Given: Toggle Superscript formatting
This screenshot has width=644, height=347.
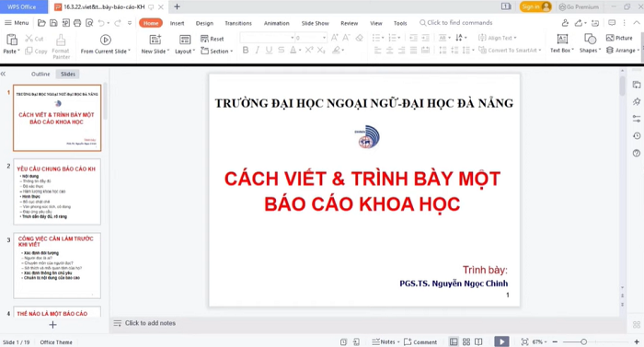Looking at the screenshot, I should pos(309,50).
